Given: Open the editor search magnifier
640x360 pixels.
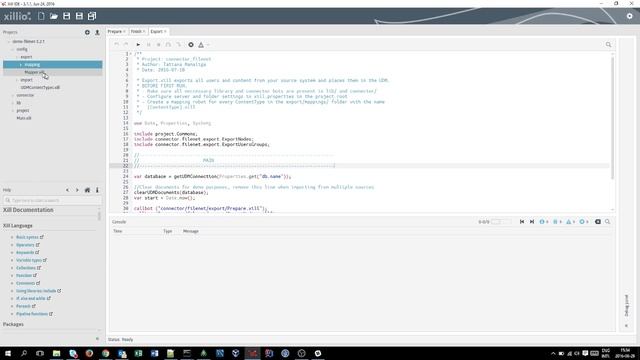Looking at the screenshot, I should (608, 44).
